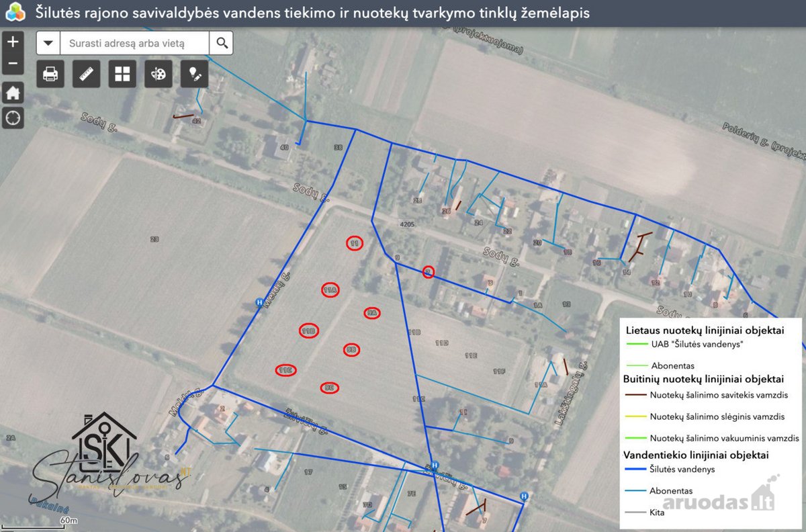Open the basemap gallery grid icon

[x=122, y=74]
